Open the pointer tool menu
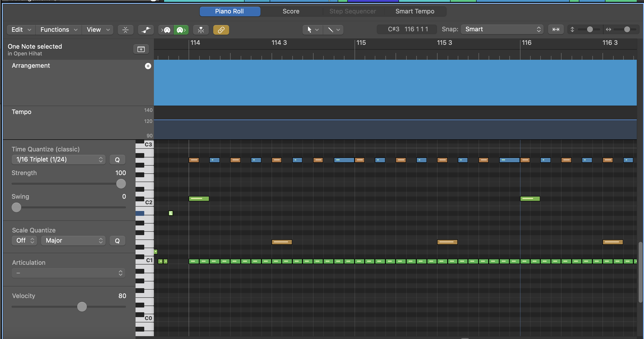This screenshot has height=339, width=644. (312, 30)
